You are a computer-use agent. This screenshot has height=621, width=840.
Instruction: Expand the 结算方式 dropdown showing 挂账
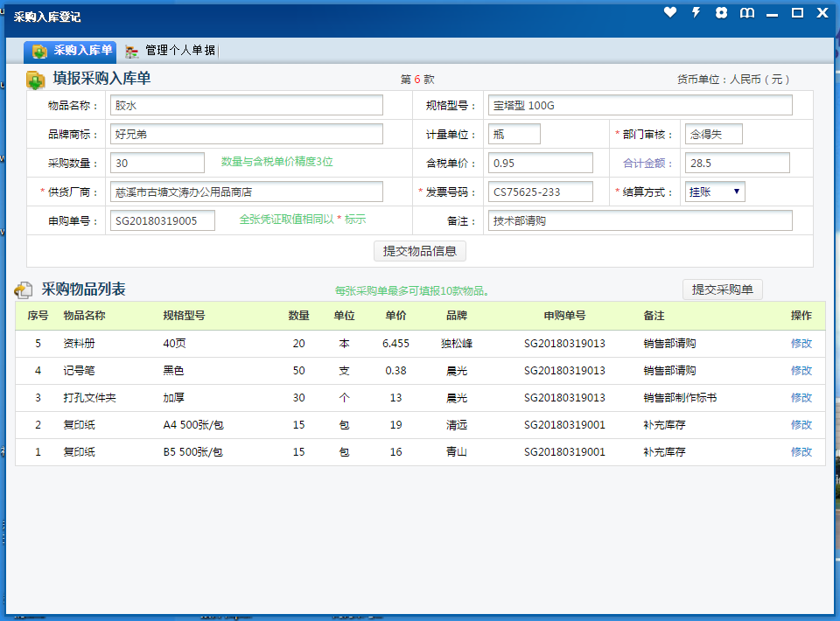(x=714, y=192)
